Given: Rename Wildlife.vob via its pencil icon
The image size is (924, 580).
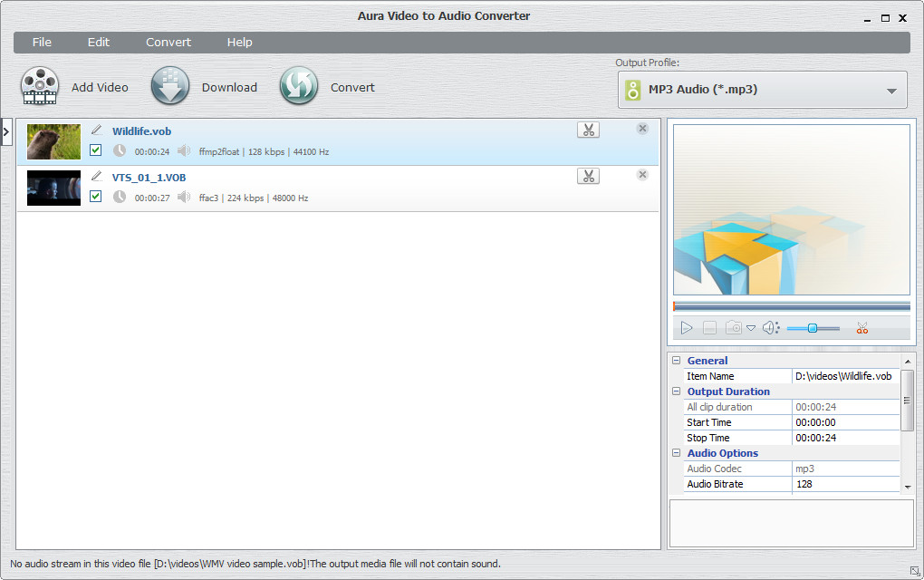Looking at the screenshot, I should [x=97, y=128].
